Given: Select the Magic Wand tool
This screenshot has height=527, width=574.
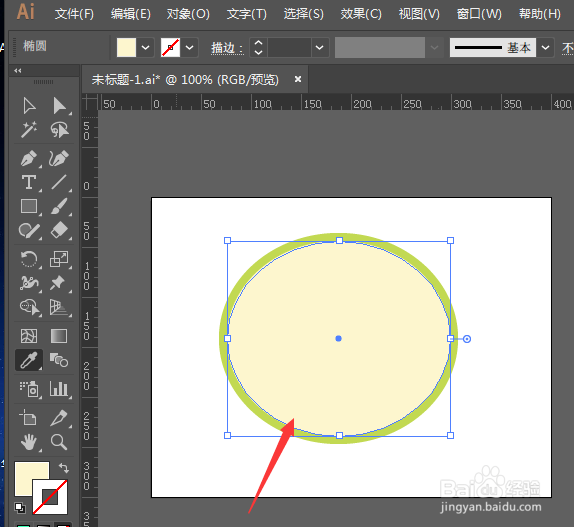Looking at the screenshot, I should (29, 129).
